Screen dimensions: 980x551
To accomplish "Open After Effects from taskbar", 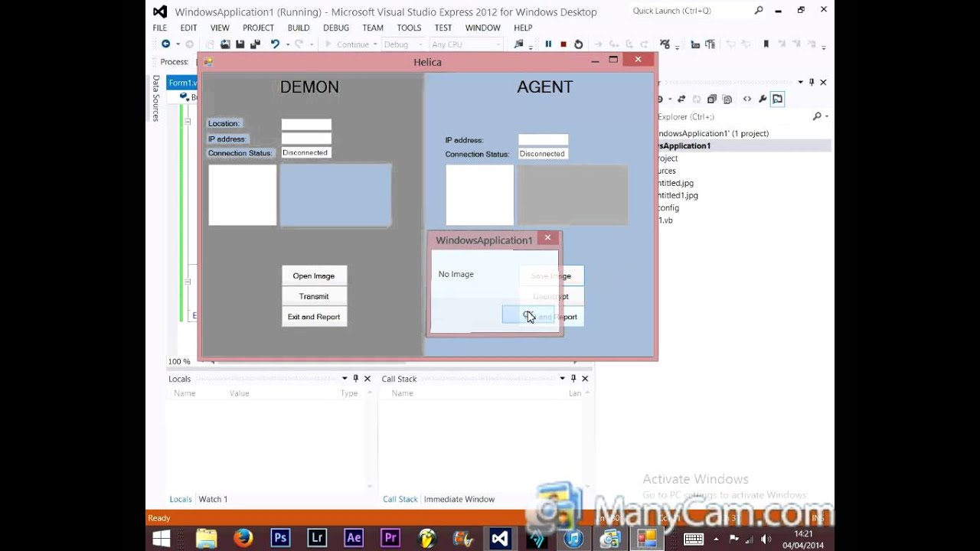I will 354,538.
